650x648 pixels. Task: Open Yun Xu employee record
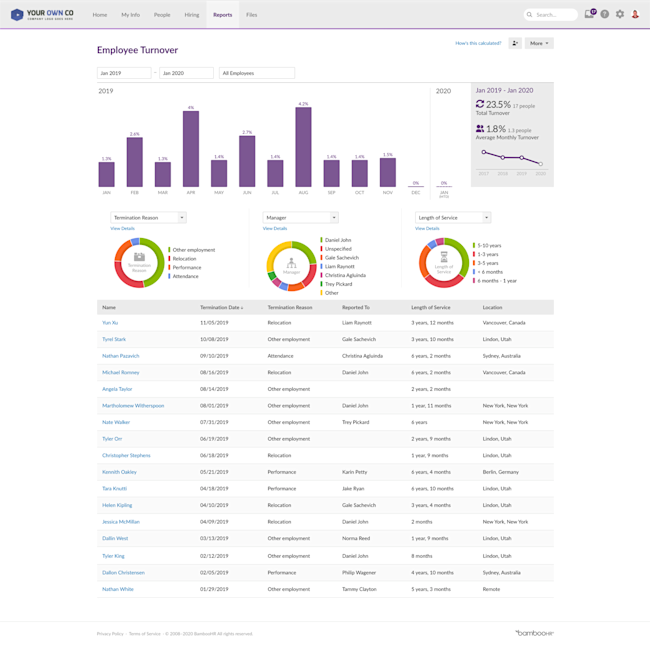110,323
